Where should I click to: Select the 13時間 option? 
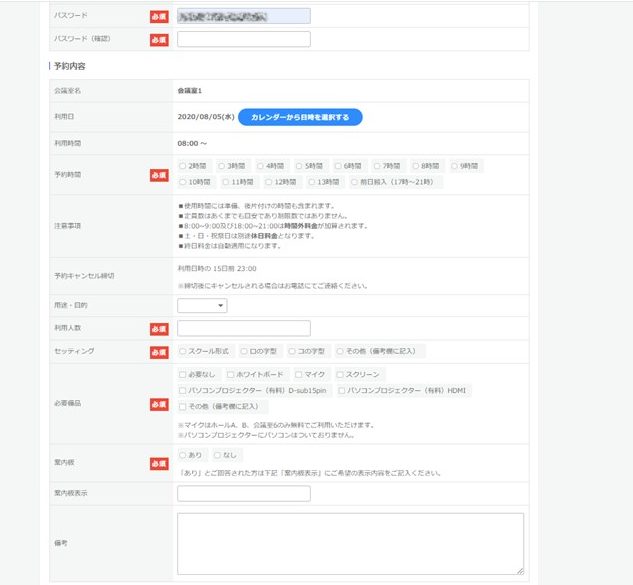click(x=311, y=182)
